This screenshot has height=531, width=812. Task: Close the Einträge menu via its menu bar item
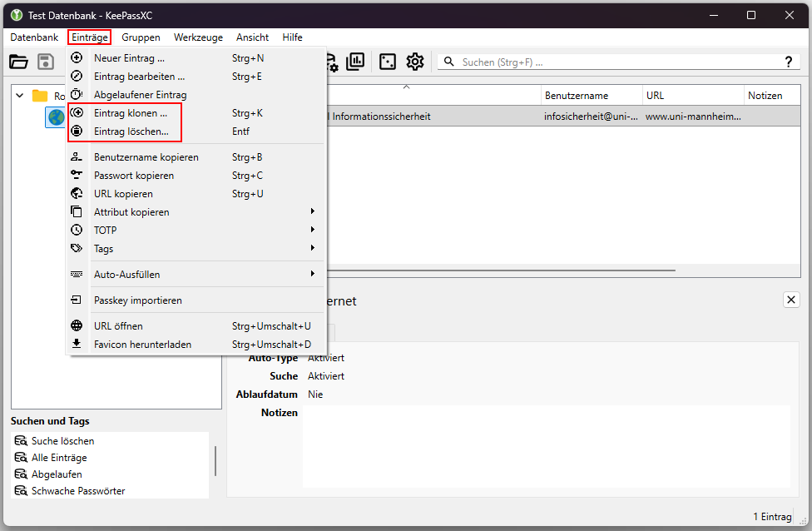point(90,37)
